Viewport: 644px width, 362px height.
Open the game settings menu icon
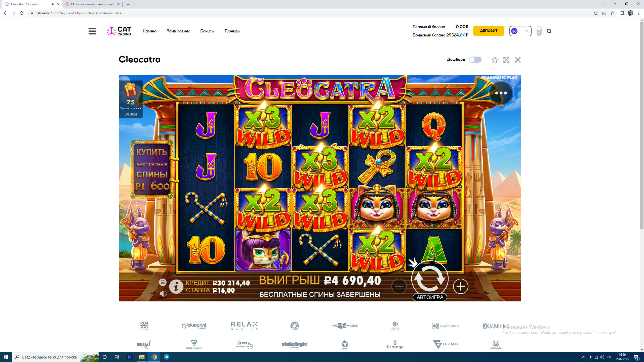[163, 282]
